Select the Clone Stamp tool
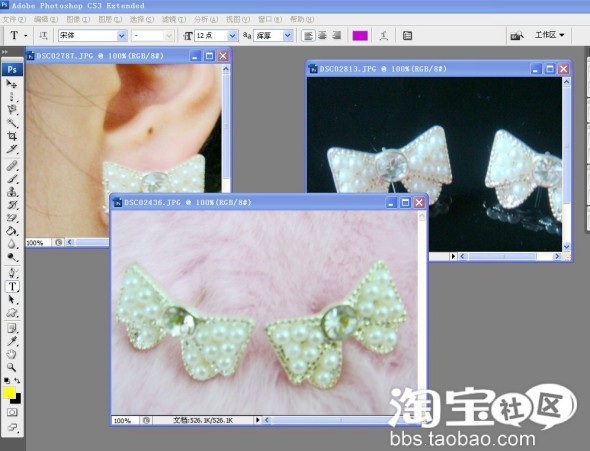 click(12, 192)
